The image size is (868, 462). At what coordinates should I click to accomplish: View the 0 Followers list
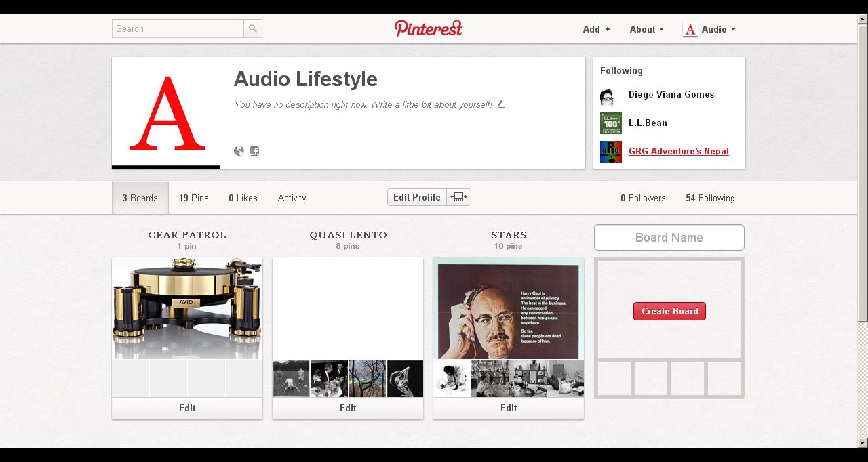coord(643,198)
